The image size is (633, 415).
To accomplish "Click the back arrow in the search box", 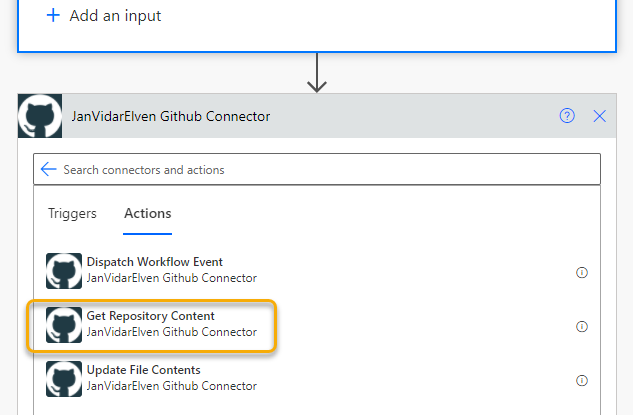I will point(48,169).
